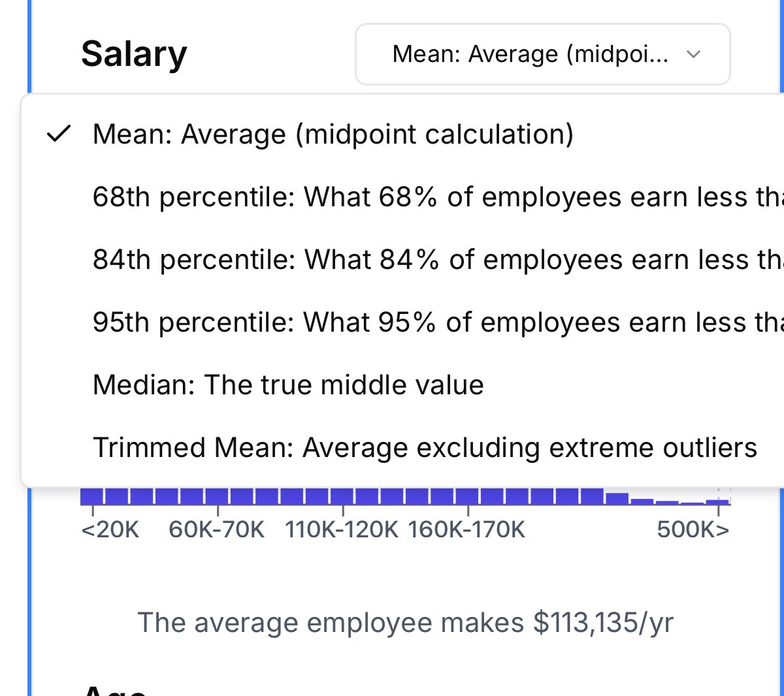The width and height of the screenshot is (784, 696).
Task: Click the 500K> axis label
Action: click(x=693, y=530)
